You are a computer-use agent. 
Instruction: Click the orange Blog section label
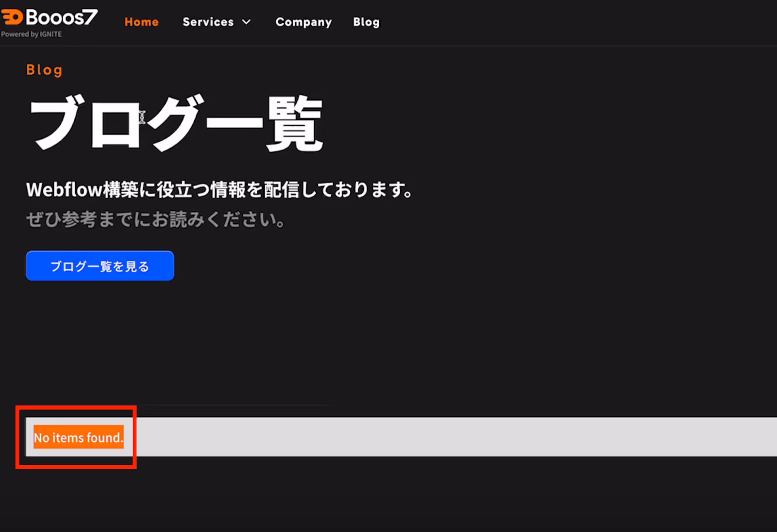44,70
